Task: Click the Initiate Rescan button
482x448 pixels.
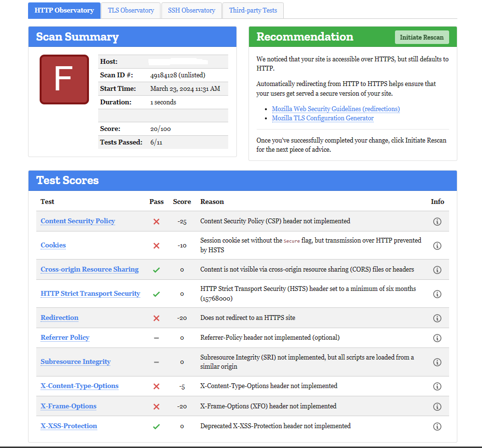Action: point(422,37)
